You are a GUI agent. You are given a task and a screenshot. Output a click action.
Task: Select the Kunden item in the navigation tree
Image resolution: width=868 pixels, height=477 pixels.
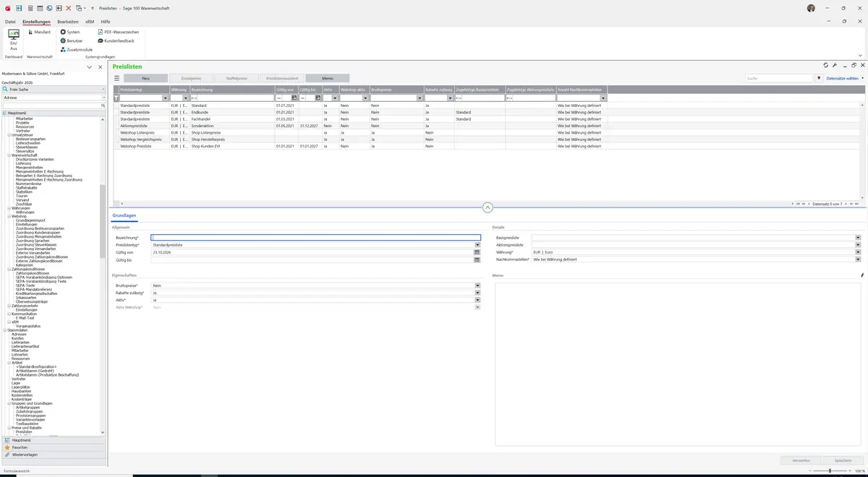[x=18, y=338]
